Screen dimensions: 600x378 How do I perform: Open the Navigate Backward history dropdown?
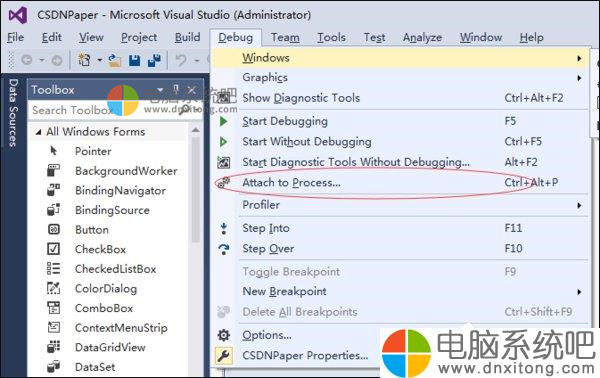pos(42,60)
